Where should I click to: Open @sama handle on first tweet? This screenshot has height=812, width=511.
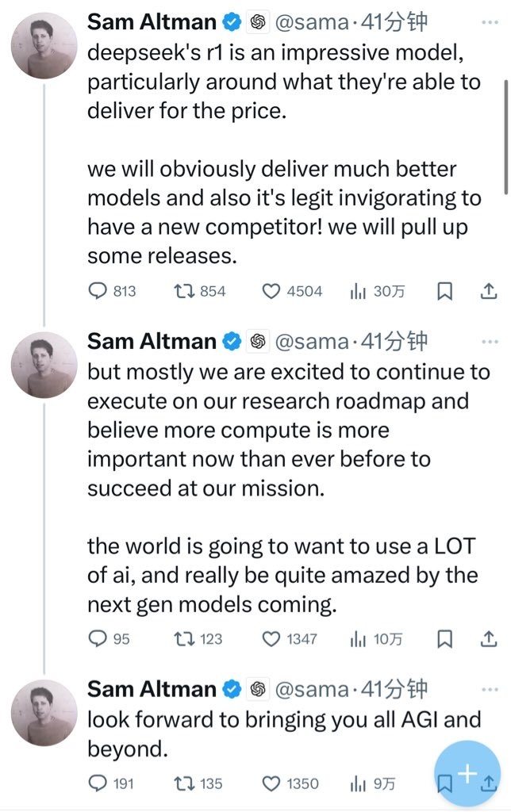click(312, 22)
